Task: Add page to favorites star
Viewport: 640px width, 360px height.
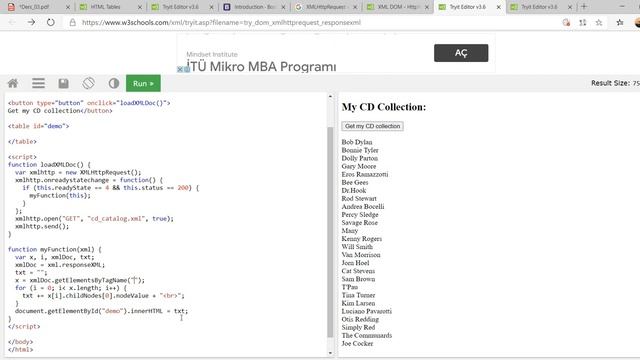Action: coord(599,22)
